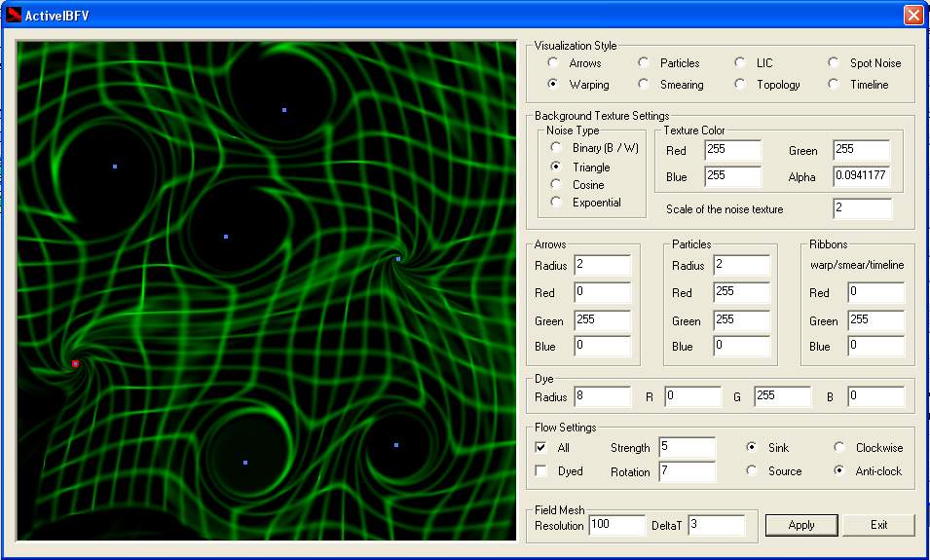
Task: Click the flow Strength input box
Action: pyautogui.click(x=686, y=448)
